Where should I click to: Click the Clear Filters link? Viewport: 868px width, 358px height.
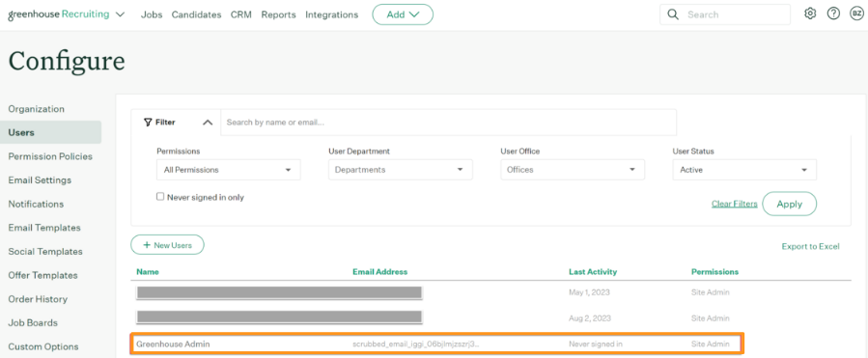click(735, 204)
